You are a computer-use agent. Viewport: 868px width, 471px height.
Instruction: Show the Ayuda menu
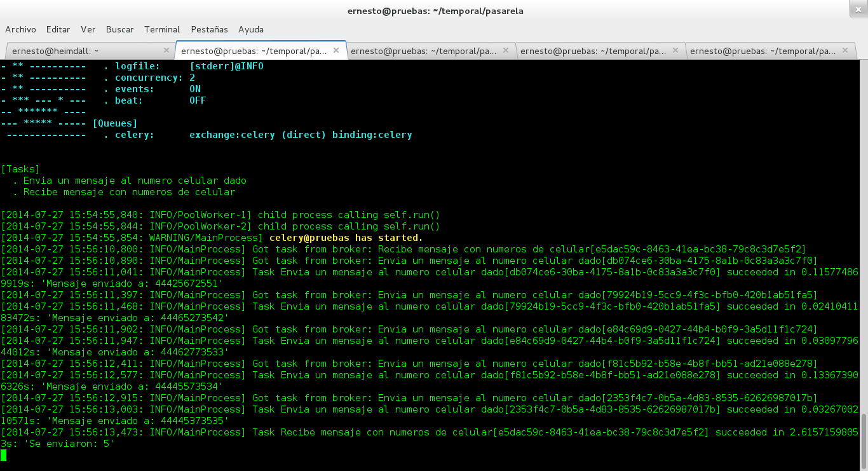(x=251, y=29)
